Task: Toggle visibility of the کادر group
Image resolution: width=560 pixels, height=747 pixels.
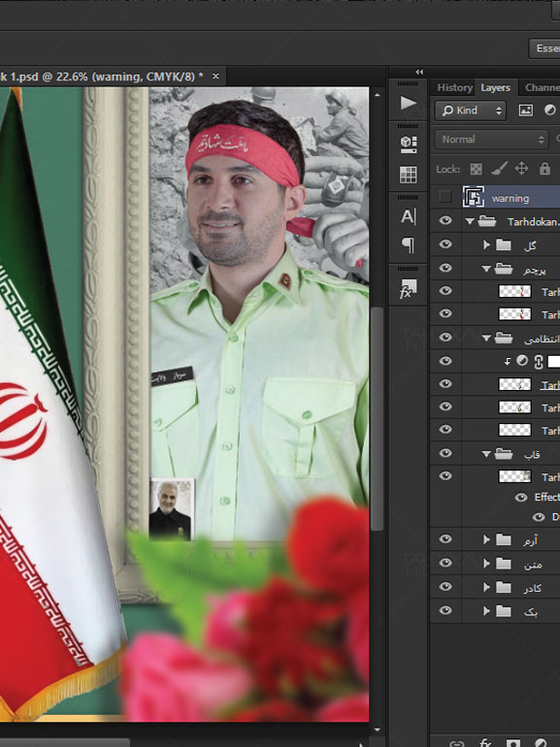Action: 445,587
